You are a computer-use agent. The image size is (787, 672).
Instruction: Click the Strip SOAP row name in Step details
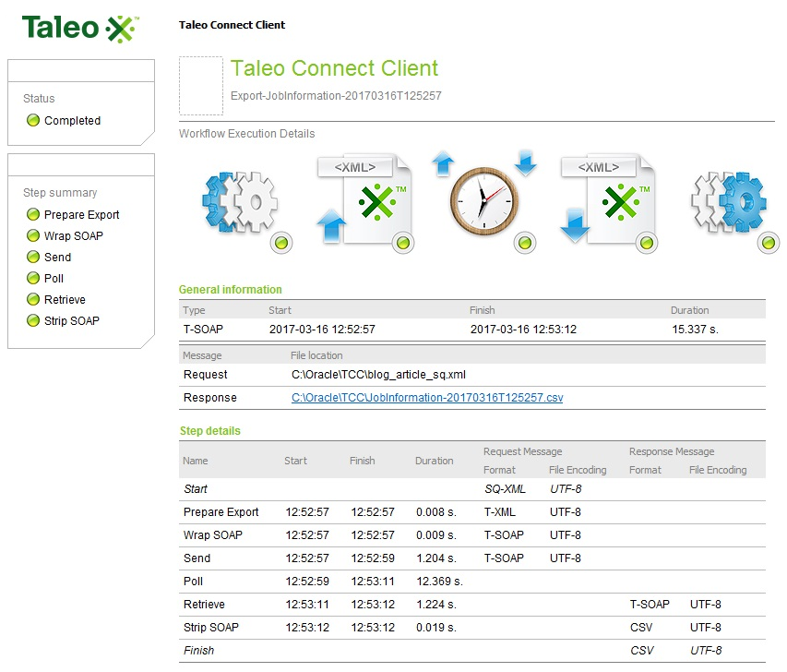pyautogui.click(x=211, y=628)
